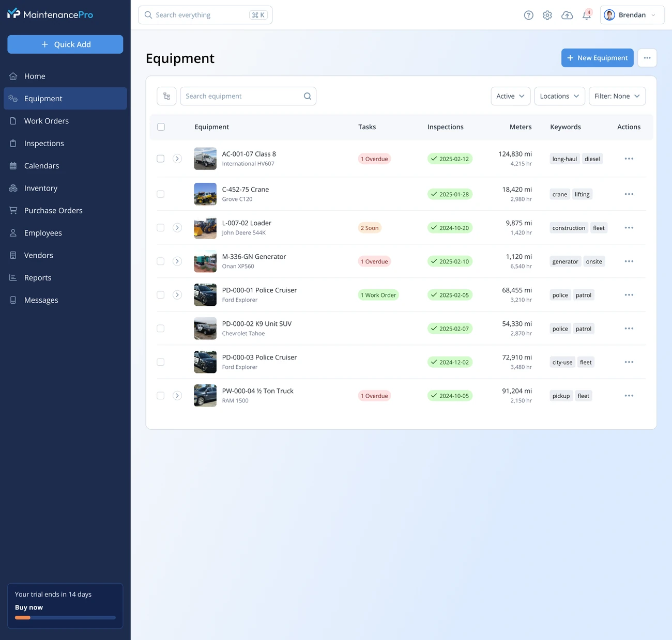This screenshot has height=640, width=672.
Task: Open Inspections in the sidebar
Action: coord(65,144)
